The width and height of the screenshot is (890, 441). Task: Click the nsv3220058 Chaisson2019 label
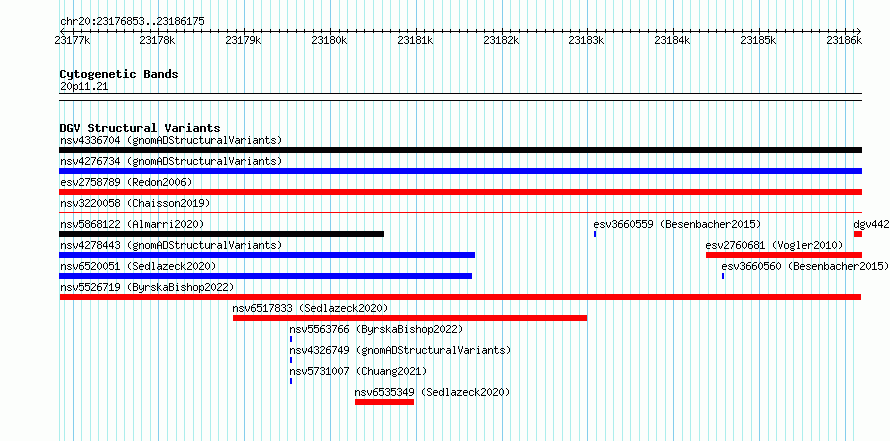pyautogui.click(x=135, y=203)
